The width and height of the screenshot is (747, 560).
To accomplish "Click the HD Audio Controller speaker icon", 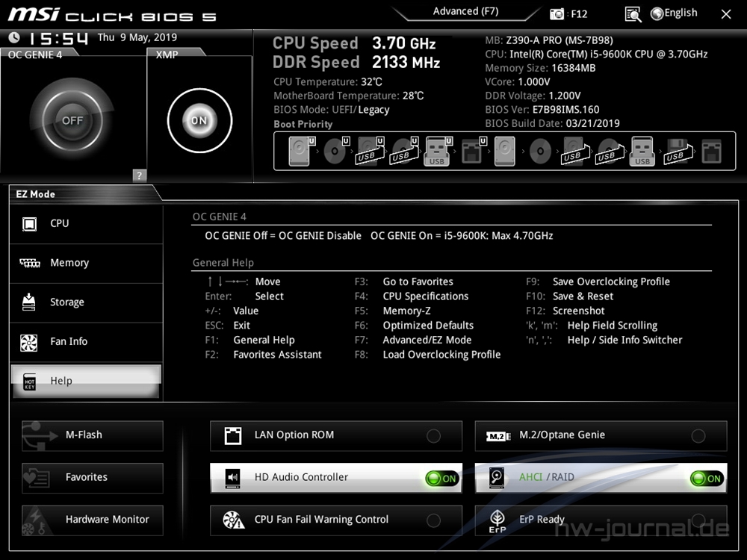I will click(x=233, y=478).
